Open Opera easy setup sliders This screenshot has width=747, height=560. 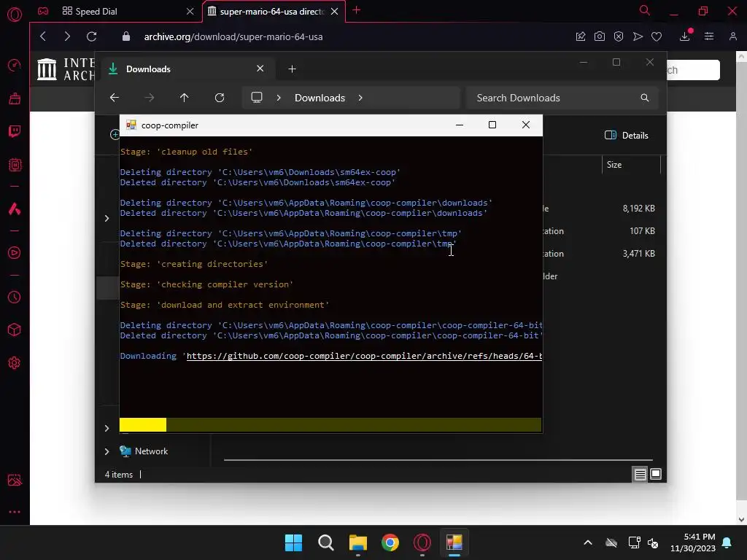pyautogui.click(x=709, y=36)
